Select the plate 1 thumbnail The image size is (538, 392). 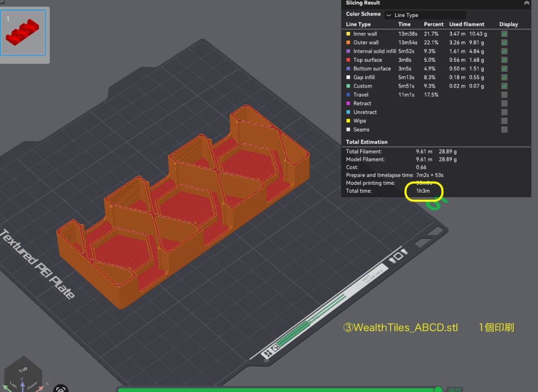click(25, 33)
